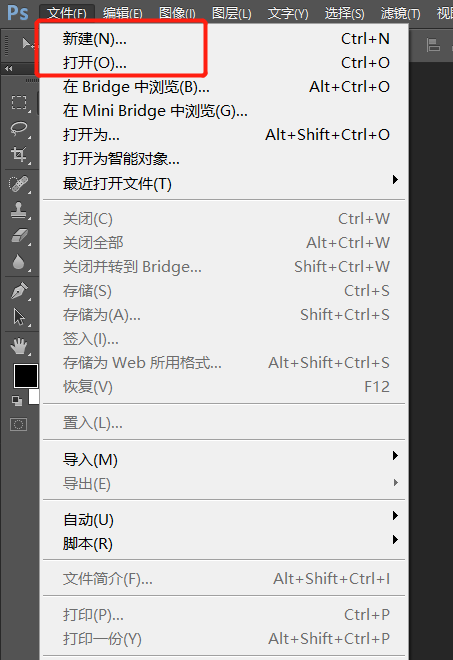Screen dimensions: 453x660
Task: Toggle Quick Mask mode icon
Action: click(x=19, y=424)
